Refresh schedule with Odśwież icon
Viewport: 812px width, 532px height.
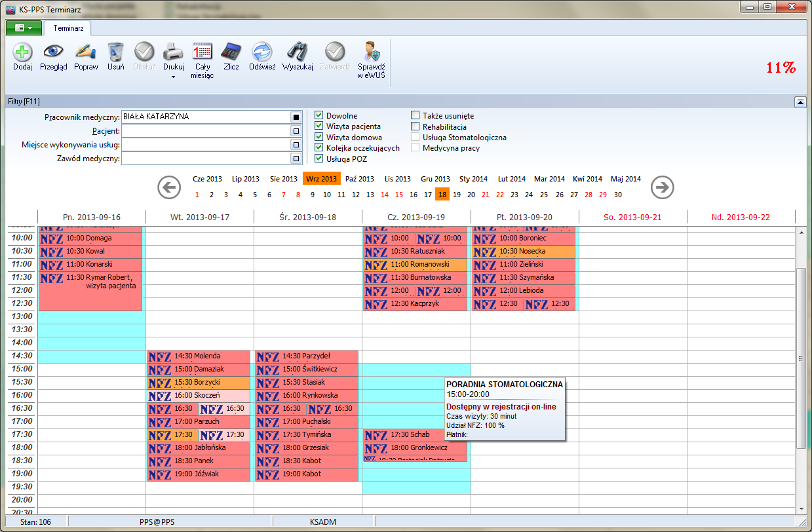(x=262, y=52)
